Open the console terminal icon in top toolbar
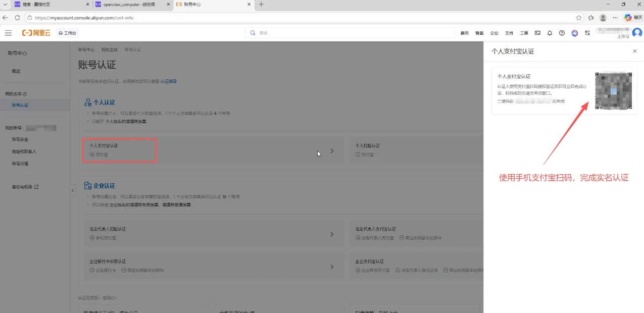The width and height of the screenshot is (644, 313). 537,32
